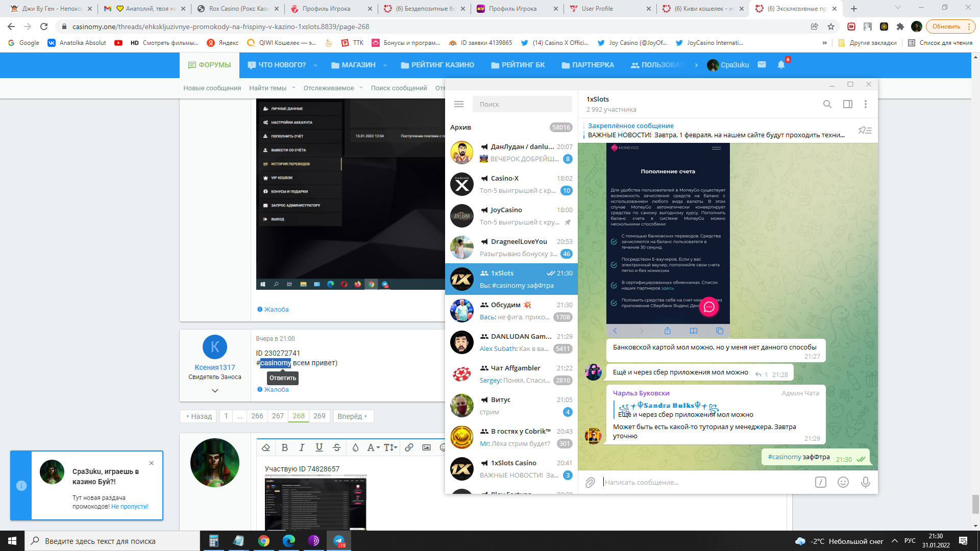Click the Telegram Поиск search field
Viewport: 980px width, 551px height.
[x=522, y=104]
